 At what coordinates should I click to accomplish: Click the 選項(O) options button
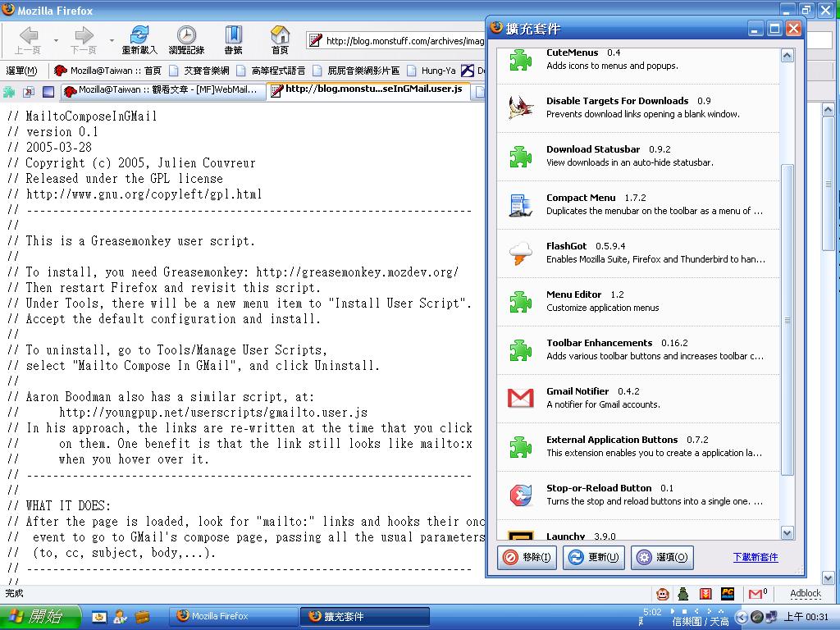point(662,557)
